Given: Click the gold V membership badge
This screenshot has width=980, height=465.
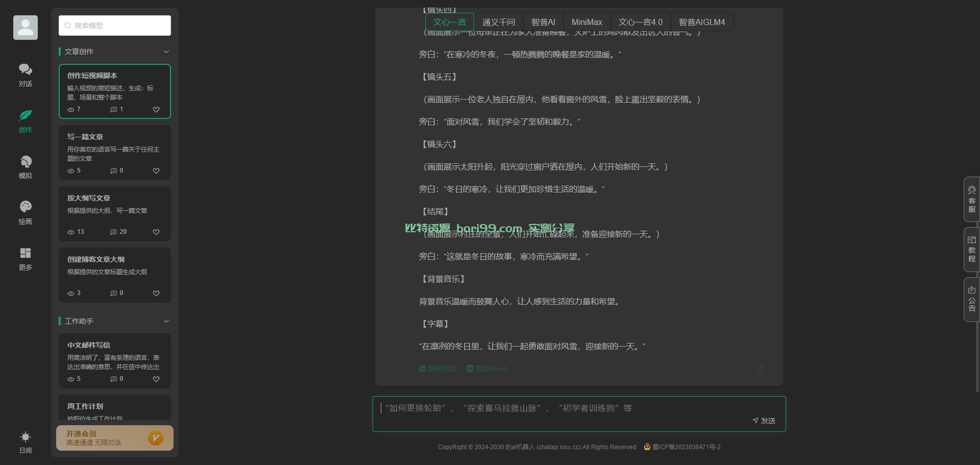Looking at the screenshot, I should pos(156,438).
